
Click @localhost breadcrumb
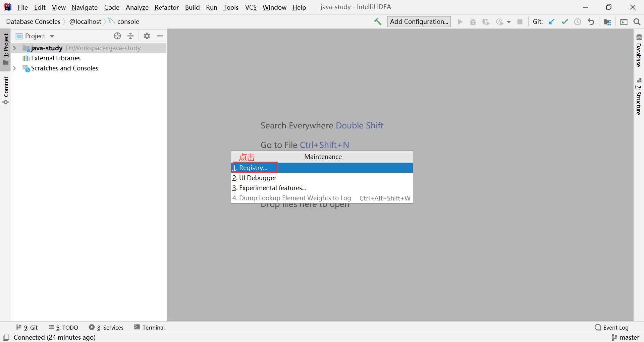[85, 21]
